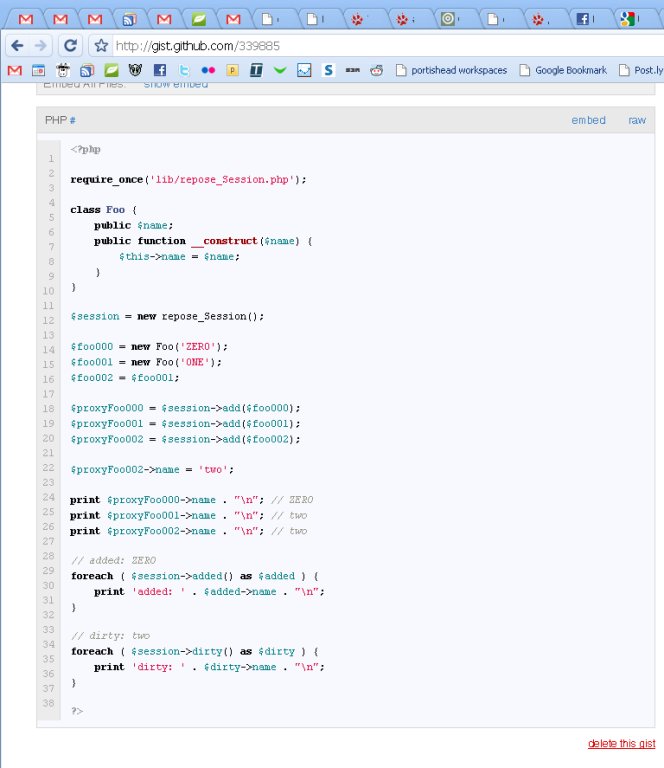Image resolution: width=664 pixels, height=768 pixels.
Task: Click the Forward navigation arrow
Action: 40,45
